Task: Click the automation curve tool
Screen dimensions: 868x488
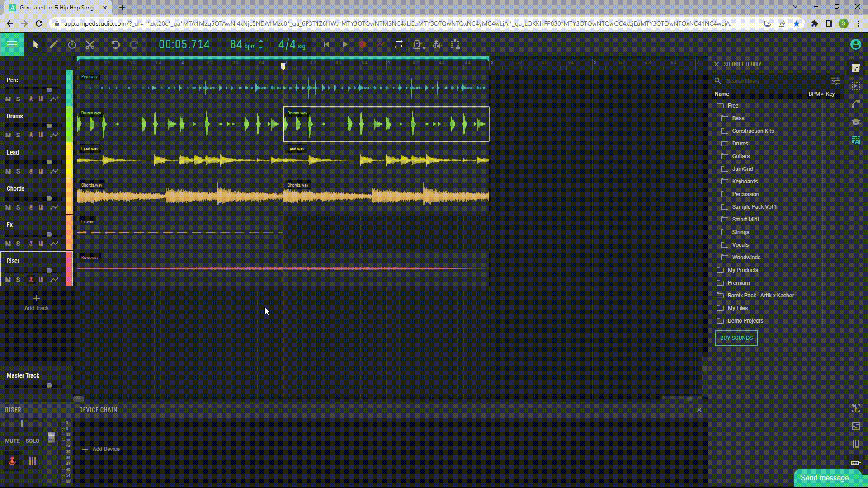Action: pos(381,45)
